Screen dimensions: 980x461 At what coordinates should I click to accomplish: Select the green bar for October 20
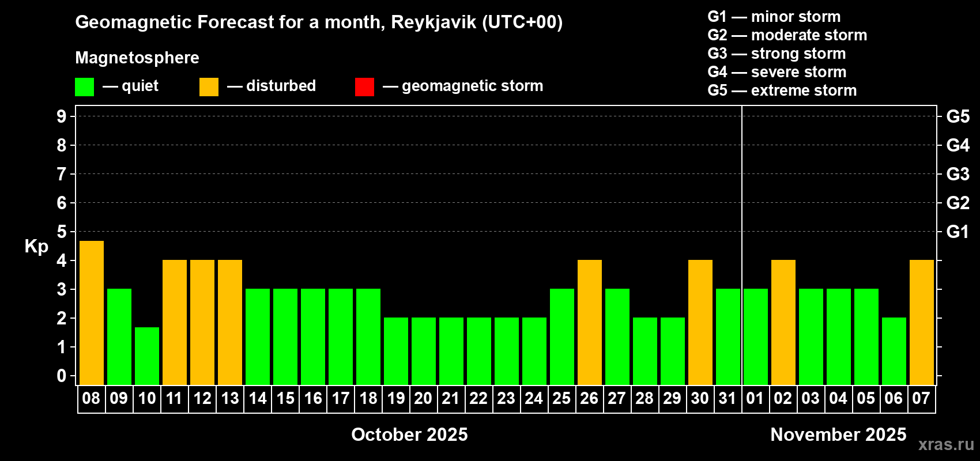tap(424, 352)
